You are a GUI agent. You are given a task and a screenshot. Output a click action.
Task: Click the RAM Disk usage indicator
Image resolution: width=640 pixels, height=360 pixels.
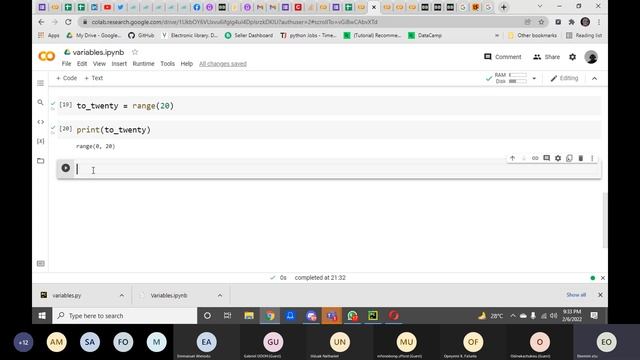(506, 78)
